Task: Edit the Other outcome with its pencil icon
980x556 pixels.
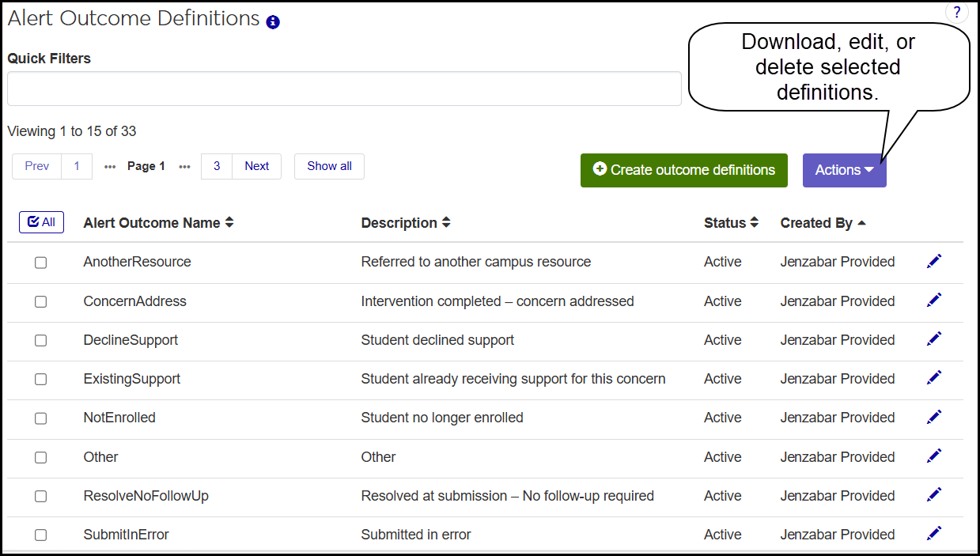Action: 934,456
